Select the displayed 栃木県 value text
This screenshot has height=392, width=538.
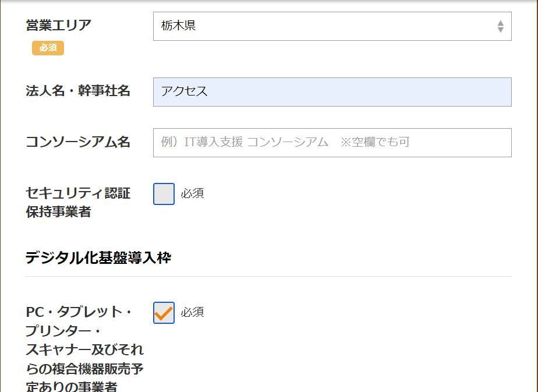coord(178,26)
